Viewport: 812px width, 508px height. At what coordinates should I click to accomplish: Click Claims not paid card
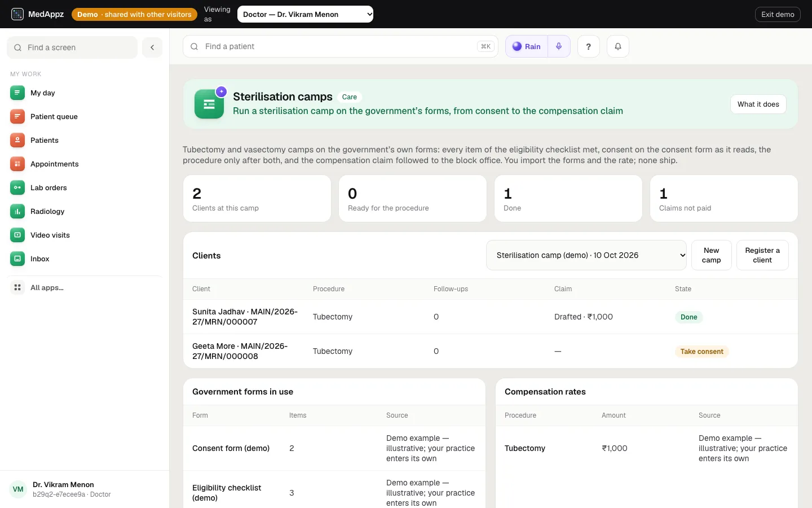click(x=724, y=198)
